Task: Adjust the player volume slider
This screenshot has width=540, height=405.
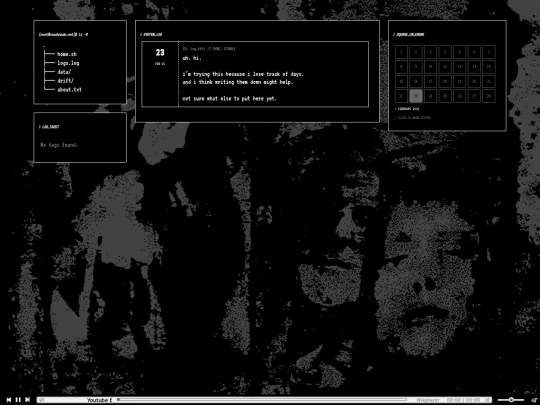Action: click(511, 400)
